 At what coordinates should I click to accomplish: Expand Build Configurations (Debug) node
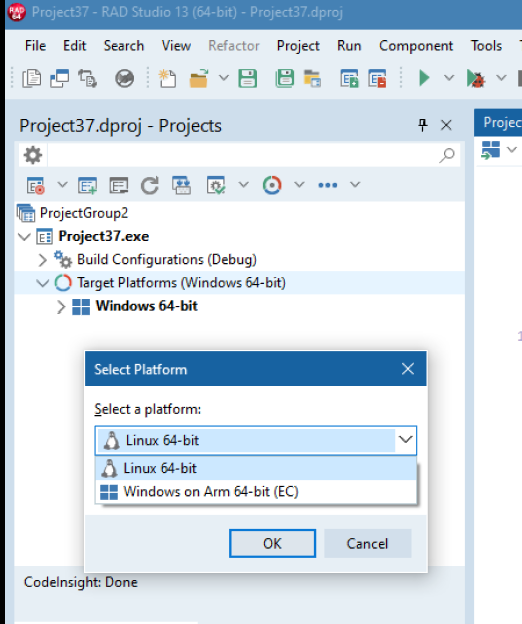[x=43, y=260]
